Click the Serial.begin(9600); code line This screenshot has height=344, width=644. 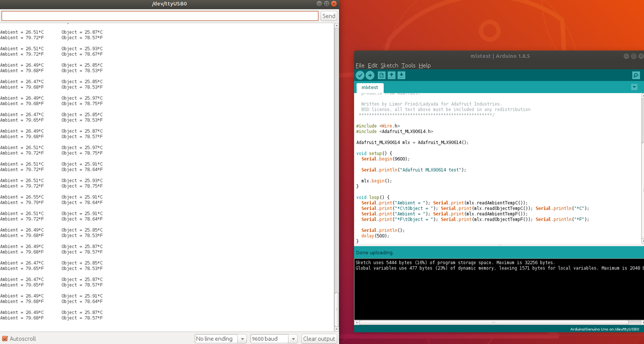pyautogui.click(x=385, y=159)
